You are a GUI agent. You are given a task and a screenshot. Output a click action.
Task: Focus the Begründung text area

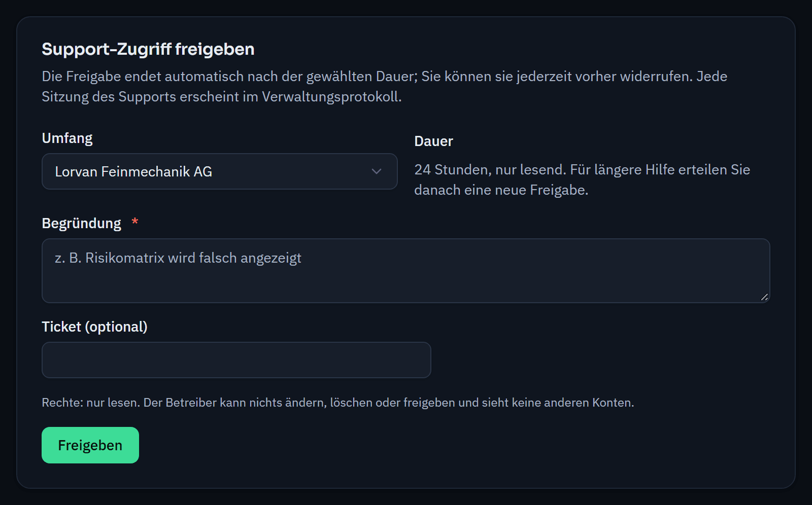pyautogui.click(x=406, y=271)
